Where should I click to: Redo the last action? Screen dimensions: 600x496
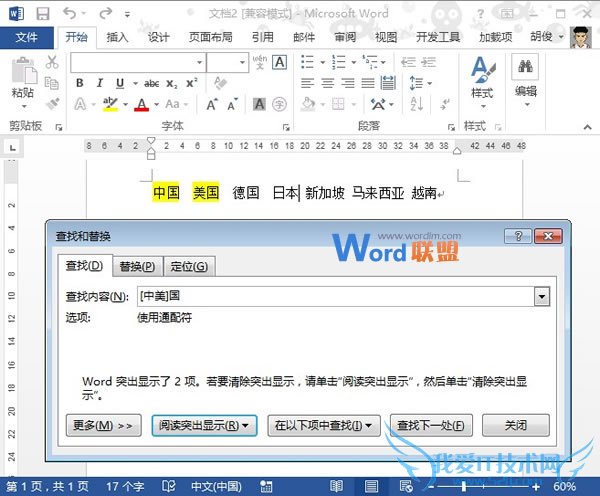105,13
